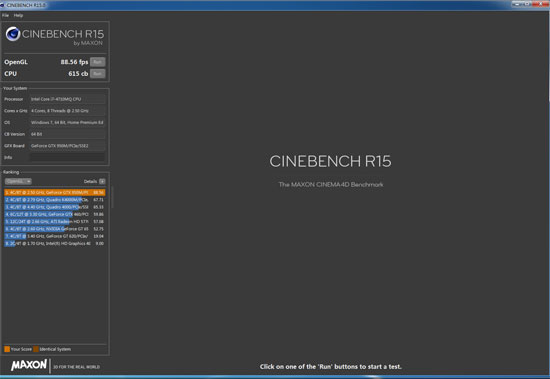Toggle the ranking Details checkbox
Image resolution: width=550 pixels, height=379 pixels.
click(x=102, y=181)
